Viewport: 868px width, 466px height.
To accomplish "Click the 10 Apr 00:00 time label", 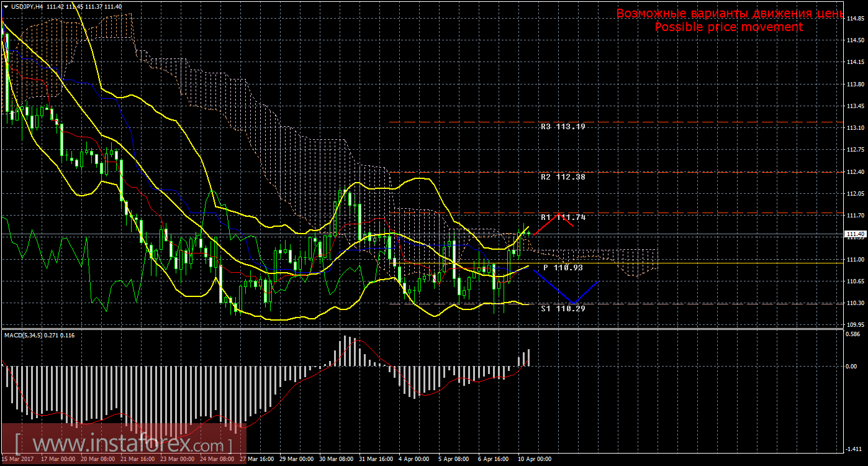I will (x=535, y=460).
